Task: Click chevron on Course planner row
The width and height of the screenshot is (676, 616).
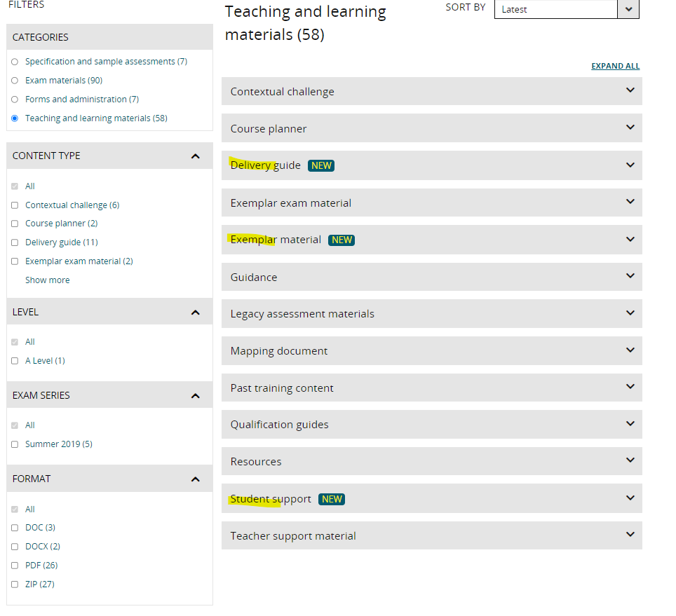Action: point(630,128)
